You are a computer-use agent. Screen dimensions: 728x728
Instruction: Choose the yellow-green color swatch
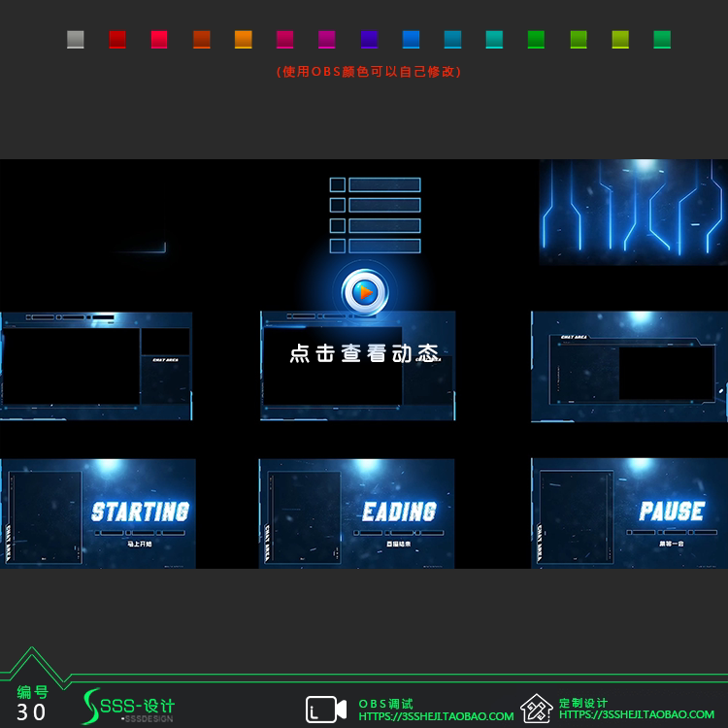click(620, 40)
